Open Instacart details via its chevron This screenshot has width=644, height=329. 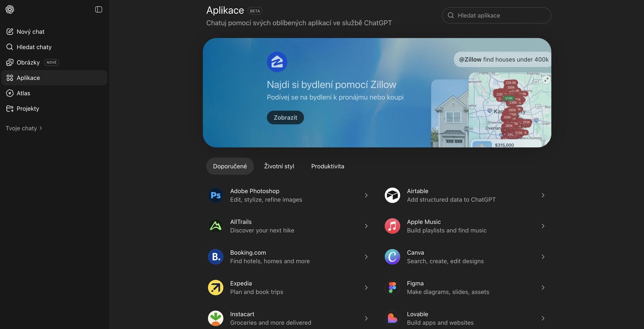pos(366,318)
